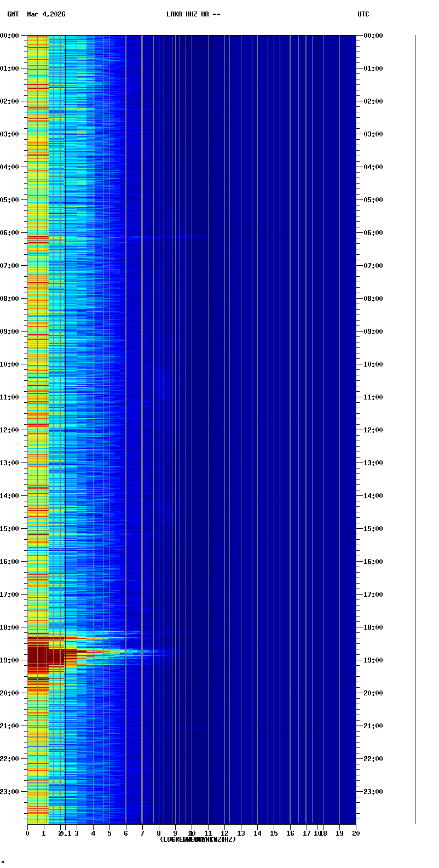
Task: Click the LAKA HHZ HA station title
Action: tap(193, 14)
